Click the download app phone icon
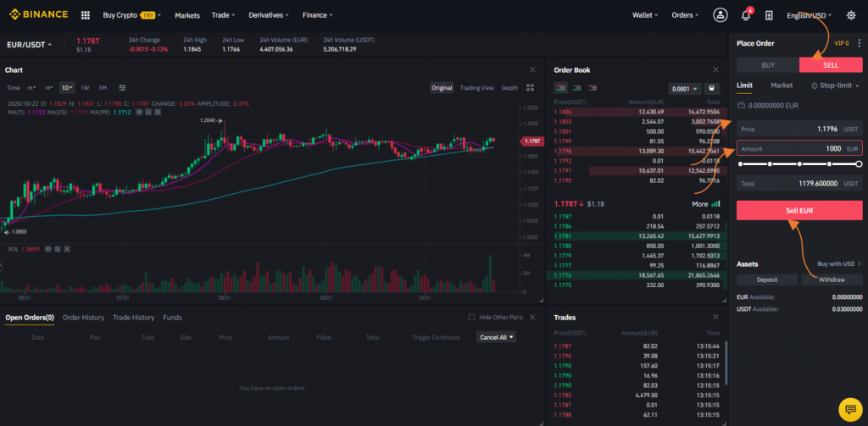Viewport: 868px width, 426px height. tap(769, 15)
